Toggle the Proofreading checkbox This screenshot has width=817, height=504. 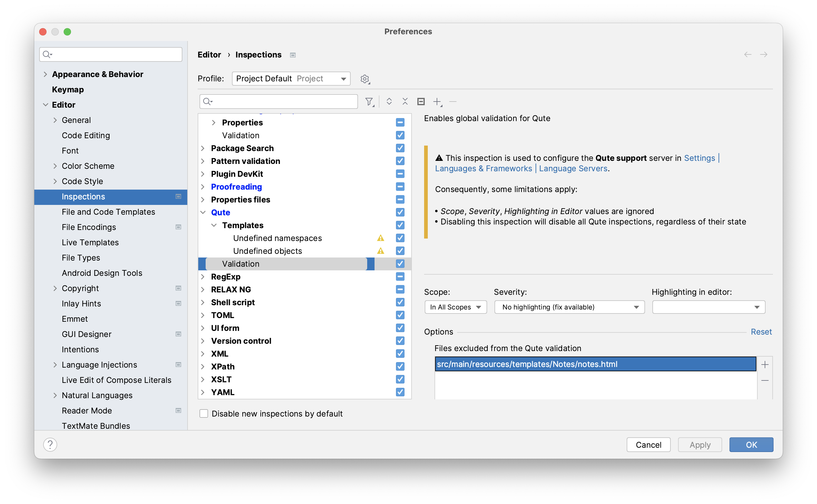(x=400, y=187)
